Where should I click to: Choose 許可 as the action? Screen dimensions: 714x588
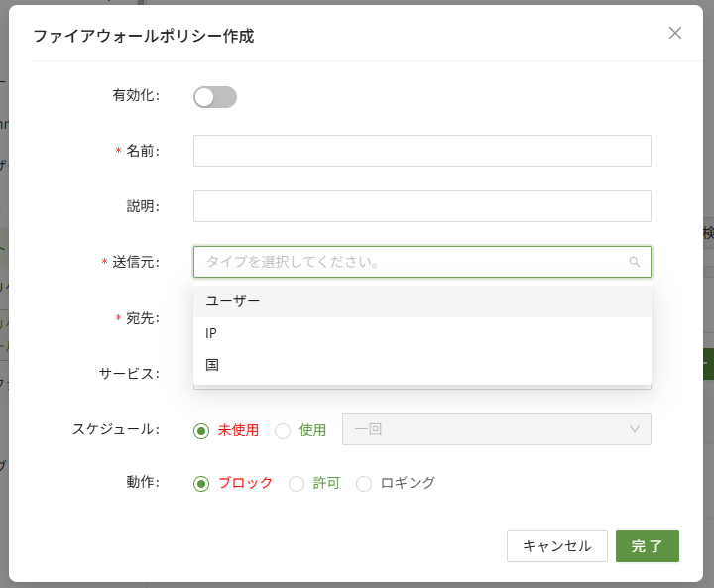coord(296,484)
